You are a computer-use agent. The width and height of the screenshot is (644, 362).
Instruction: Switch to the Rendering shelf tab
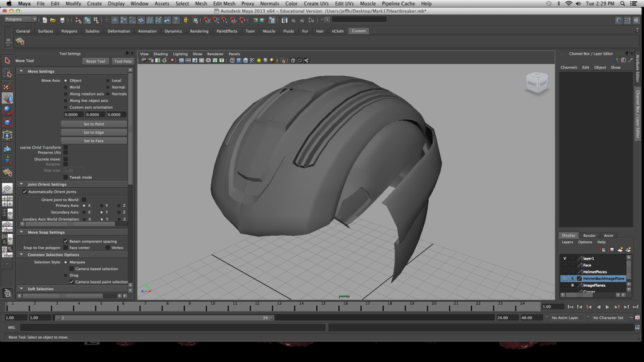tap(199, 31)
